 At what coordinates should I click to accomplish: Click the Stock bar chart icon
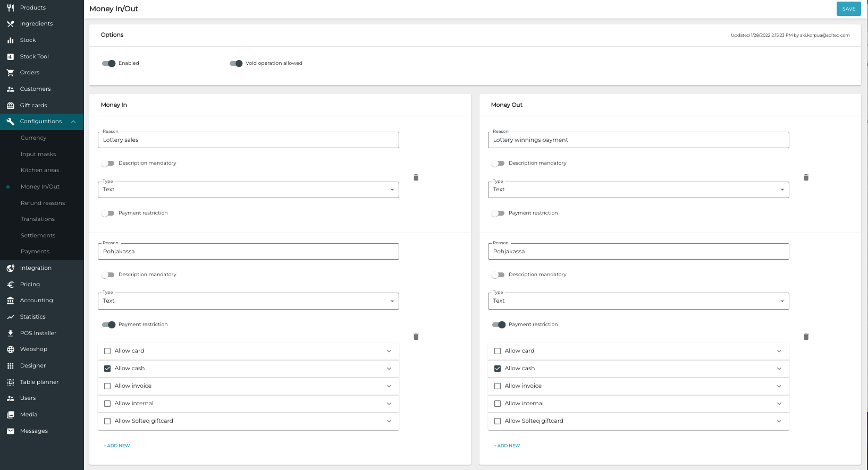click(x=10, y=40)
